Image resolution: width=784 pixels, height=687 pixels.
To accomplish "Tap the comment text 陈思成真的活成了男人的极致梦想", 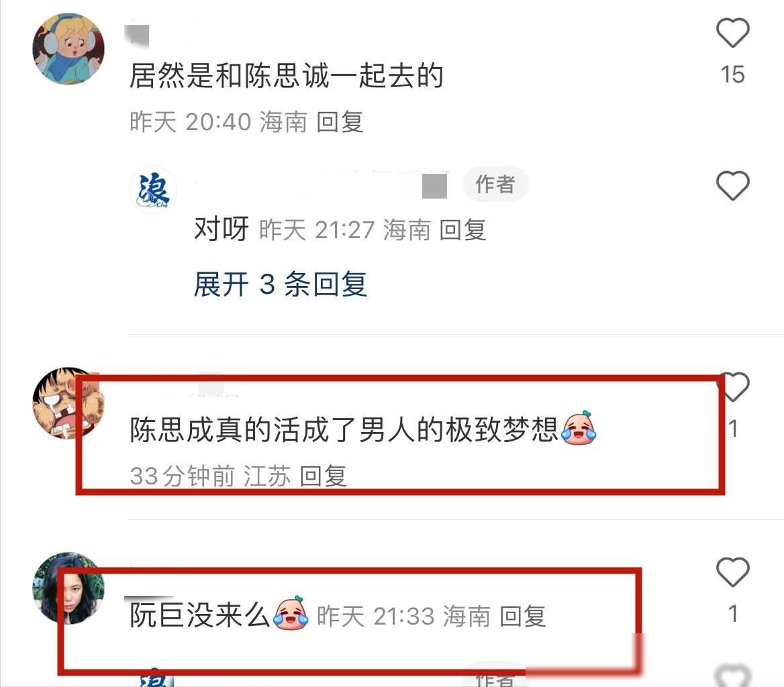I will (344, 429).
